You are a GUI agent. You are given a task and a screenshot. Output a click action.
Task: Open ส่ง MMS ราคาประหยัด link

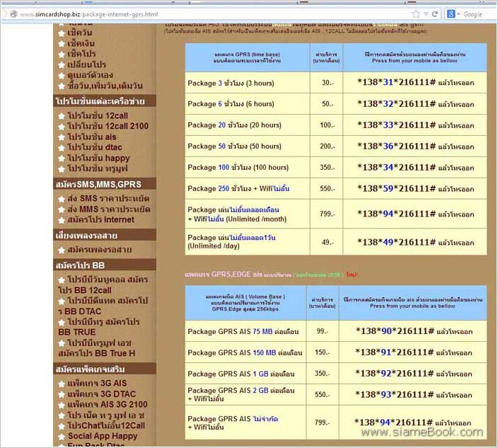109,209
